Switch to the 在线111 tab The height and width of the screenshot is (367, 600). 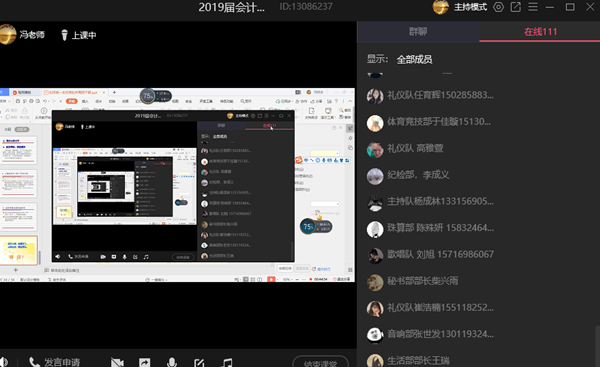(x=540, y=31)
